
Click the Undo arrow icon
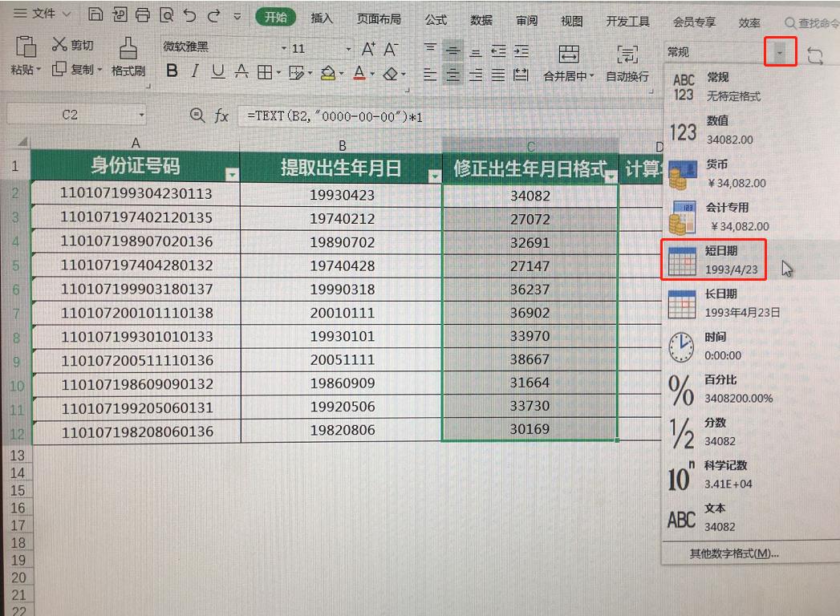pos(191,14)
